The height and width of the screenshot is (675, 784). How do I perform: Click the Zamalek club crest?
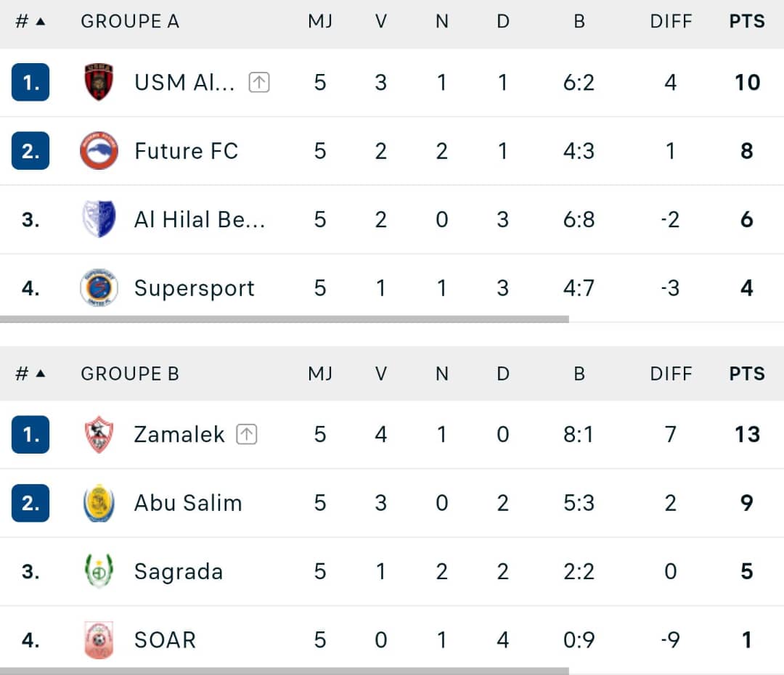point(99,435)
